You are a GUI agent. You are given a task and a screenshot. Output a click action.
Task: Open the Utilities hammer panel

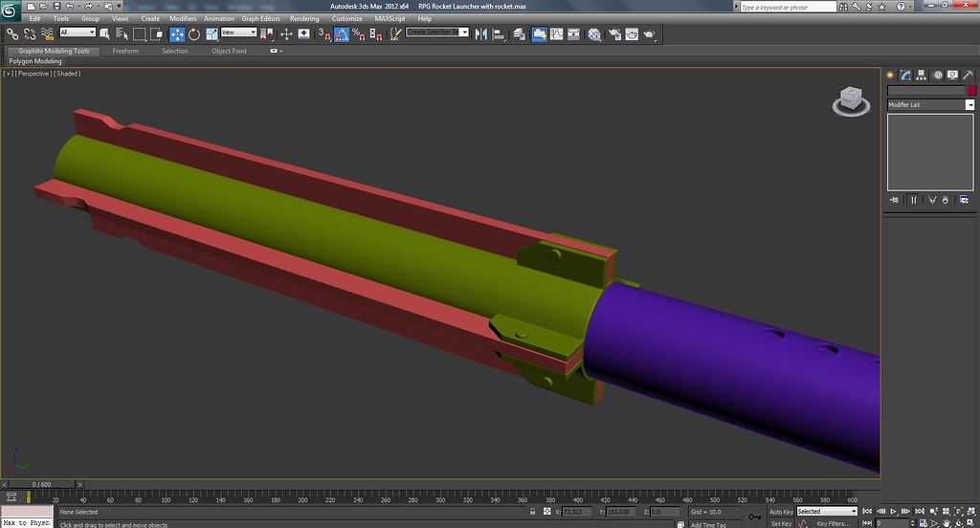pos(969,75)
